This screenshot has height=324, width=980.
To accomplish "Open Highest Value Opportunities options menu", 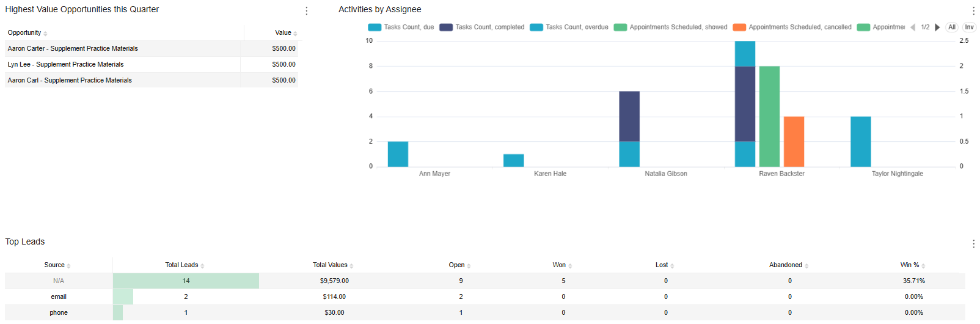I will click(x=306, y=10).
